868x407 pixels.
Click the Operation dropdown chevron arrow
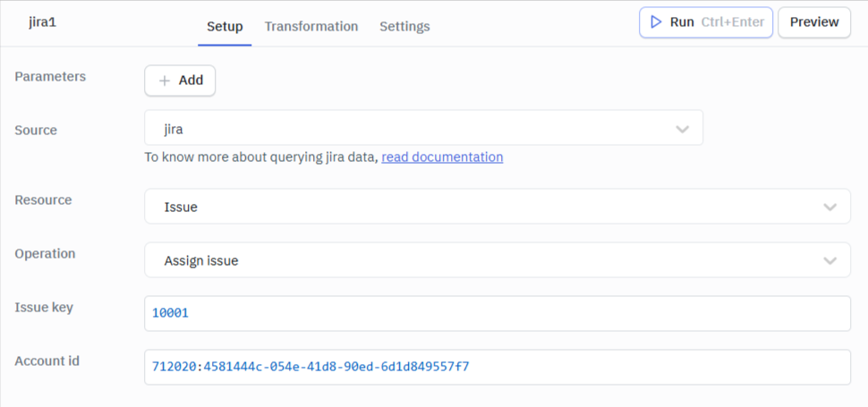(830, 260)
